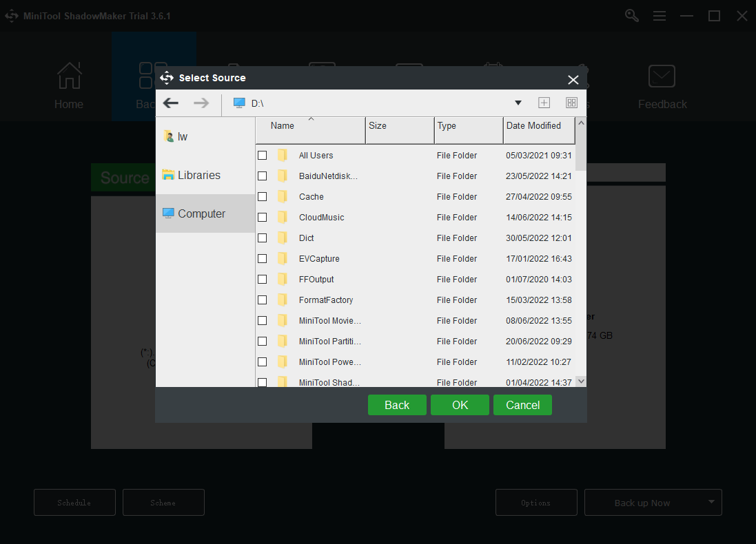Image resolution: width=756 pixels, height=544 pixels.
Task: Create a new folder with the plus icon
Action: [x=544, y=103]
